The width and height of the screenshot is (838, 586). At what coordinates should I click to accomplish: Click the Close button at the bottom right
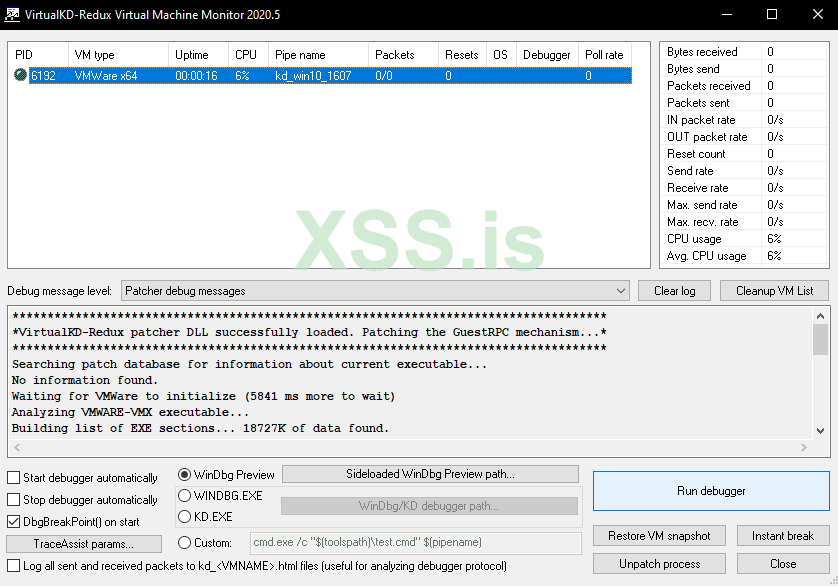coord(783,564)
